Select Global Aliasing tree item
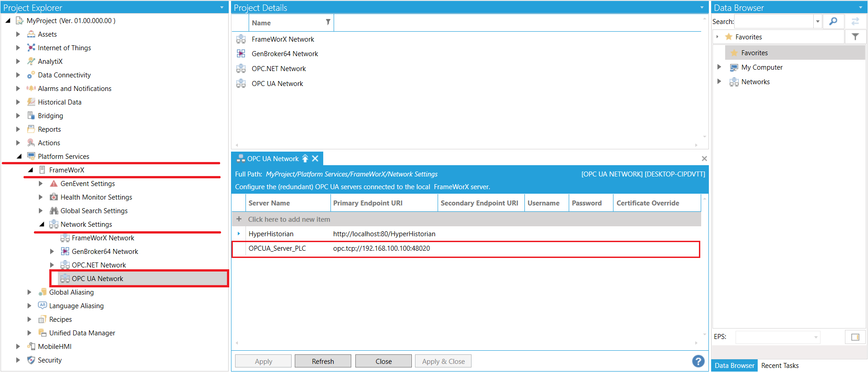 (x=71, y=292)
